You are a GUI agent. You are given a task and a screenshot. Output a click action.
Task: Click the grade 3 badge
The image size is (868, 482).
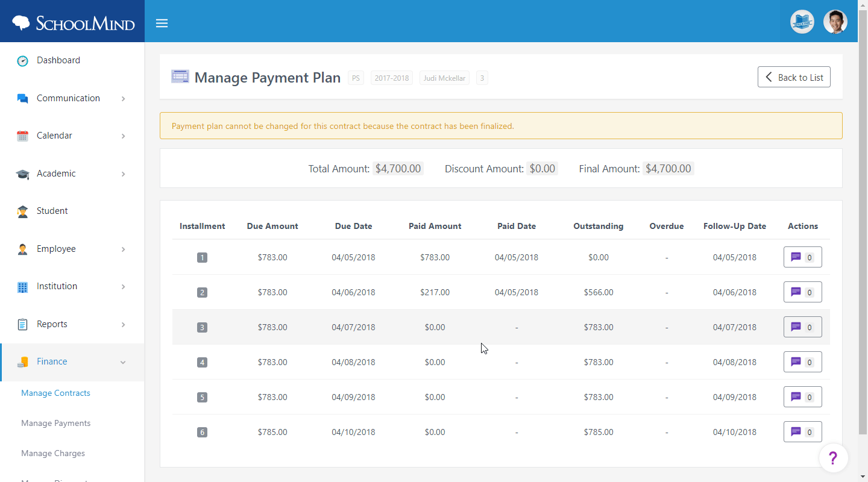point(482,78)
